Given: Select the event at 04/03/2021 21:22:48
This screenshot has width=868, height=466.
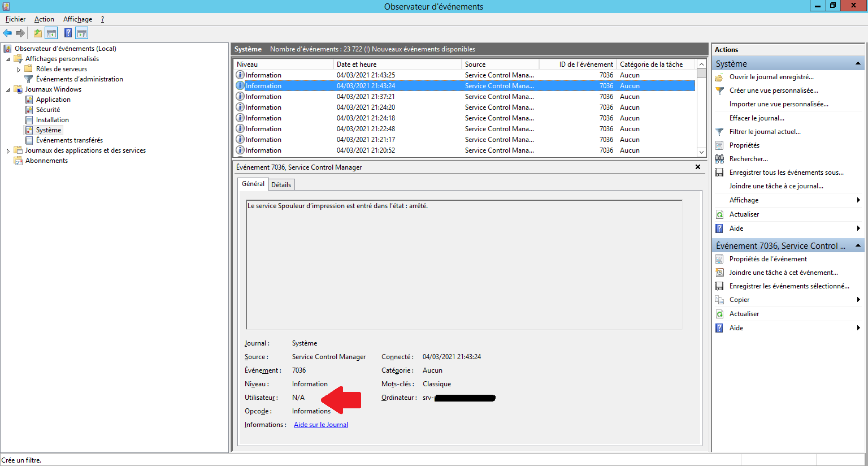Looking at the screenshot, I should pos(465,129).
